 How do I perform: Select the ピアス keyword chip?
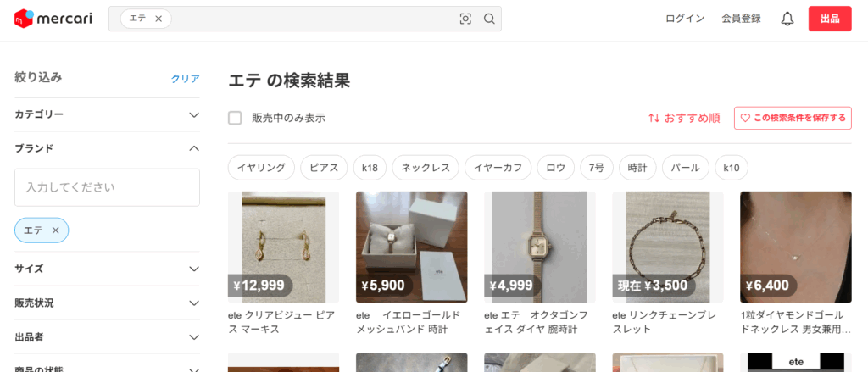pos(324,168)
